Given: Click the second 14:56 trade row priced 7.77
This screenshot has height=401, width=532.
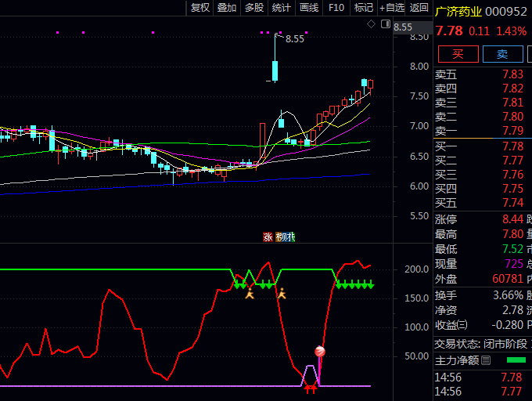Looking at the screenshot, I should [478, 392].
